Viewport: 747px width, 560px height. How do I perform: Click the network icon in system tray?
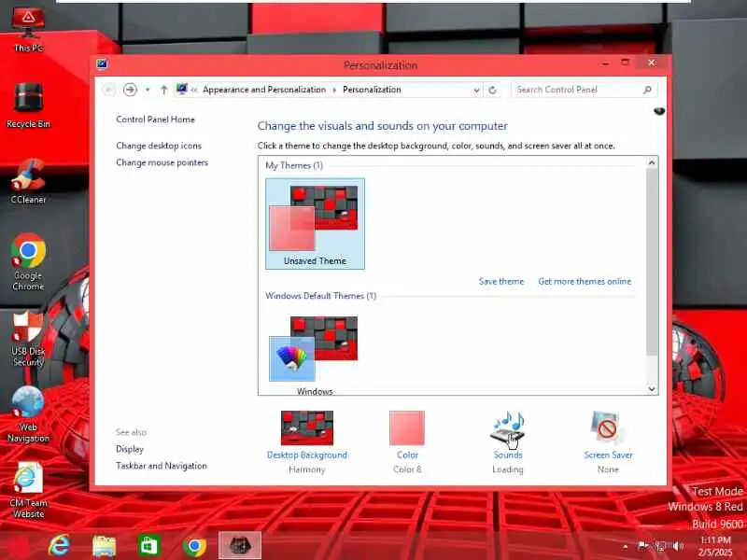661,546
